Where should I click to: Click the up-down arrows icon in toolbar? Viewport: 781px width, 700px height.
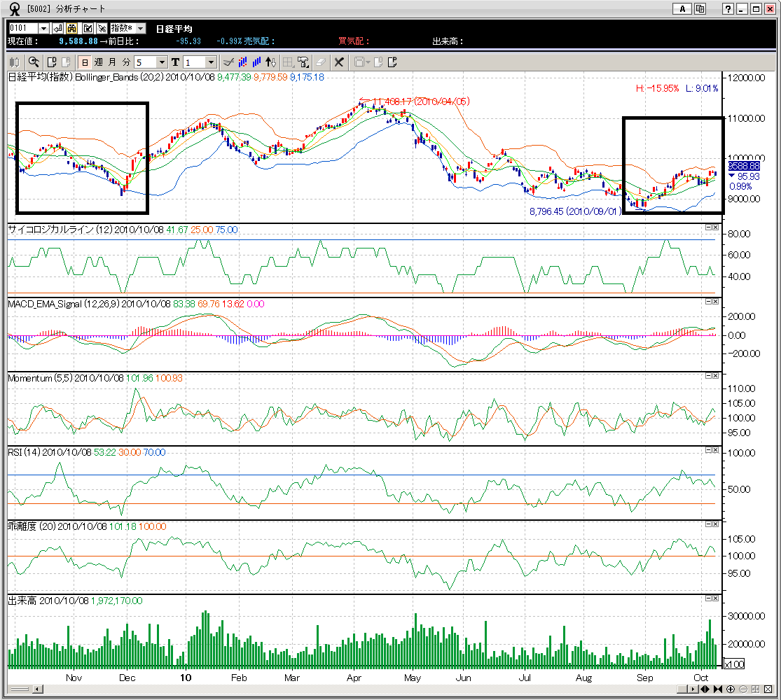(272, 62)
